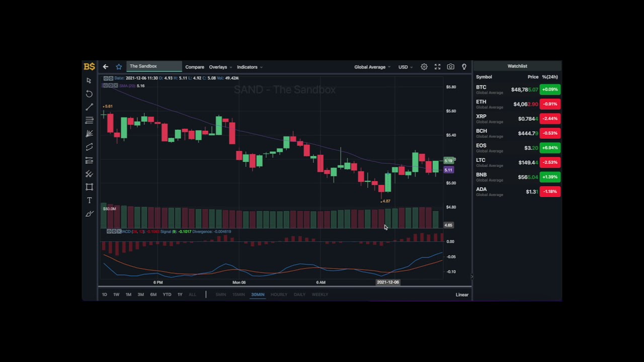Select the 1Y range
This screenshot has height=362, width=644.
tap(180, 295)
